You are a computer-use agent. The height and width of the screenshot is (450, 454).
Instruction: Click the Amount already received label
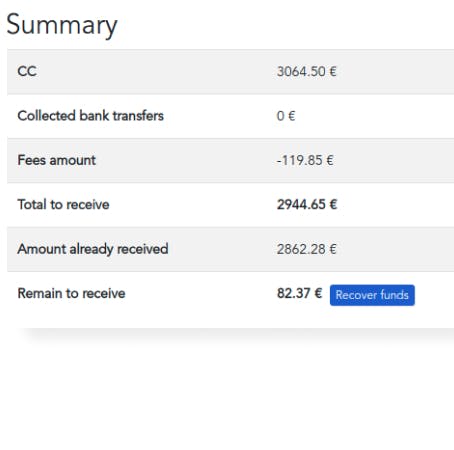click(93, 249)
